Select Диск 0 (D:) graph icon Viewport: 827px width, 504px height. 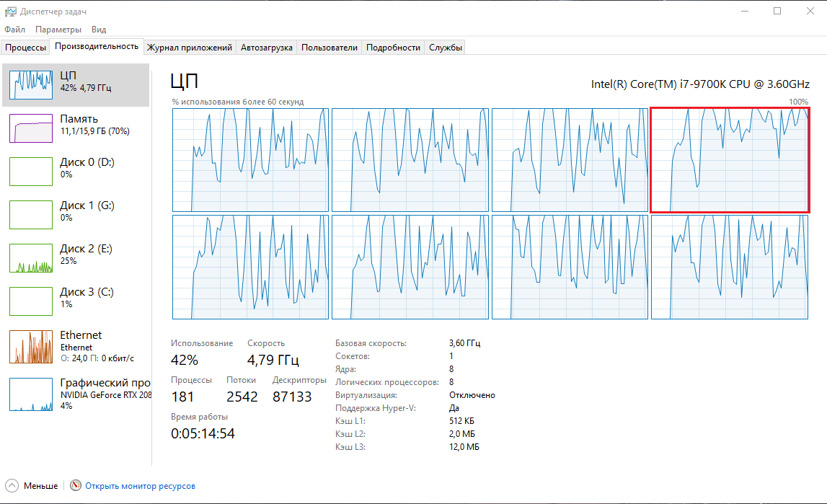pos(31,172)
